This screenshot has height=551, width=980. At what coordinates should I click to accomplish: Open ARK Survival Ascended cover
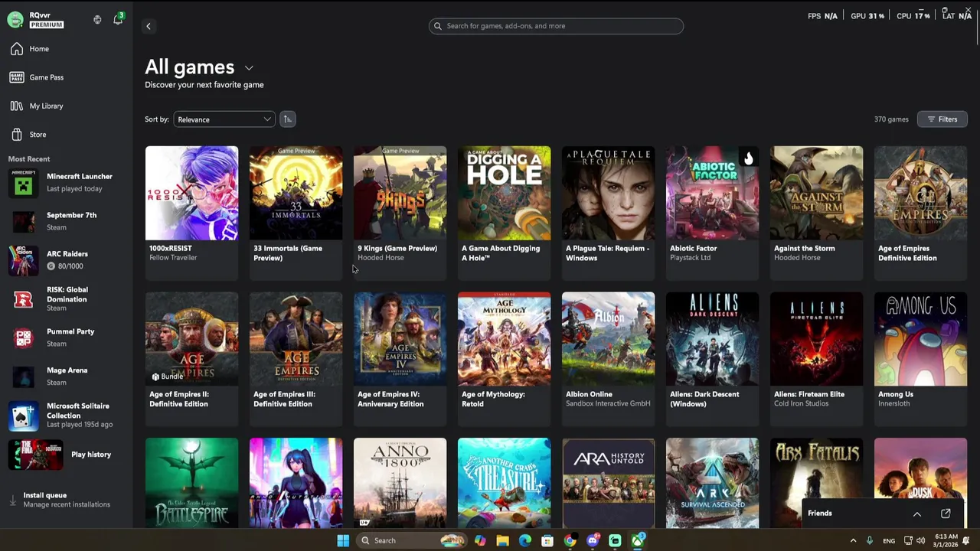point(712,483)
